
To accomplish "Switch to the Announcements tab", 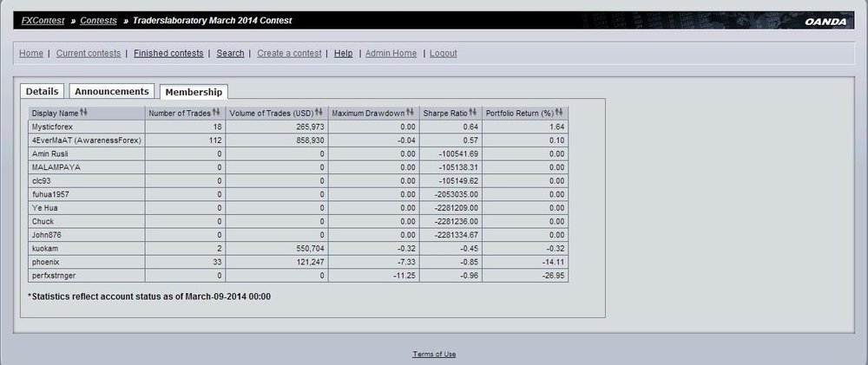I will click(x=112, y=91).
